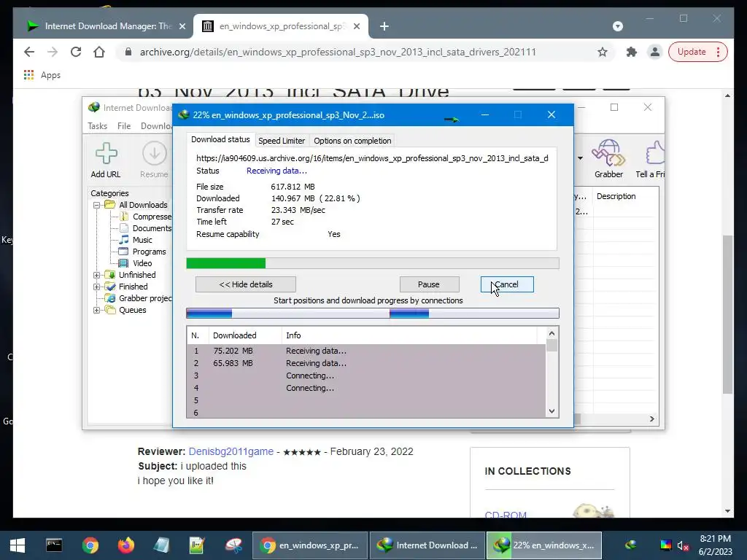Switch to the Download status tab
This screenshot has width=747, height=560.
(220, 139)
